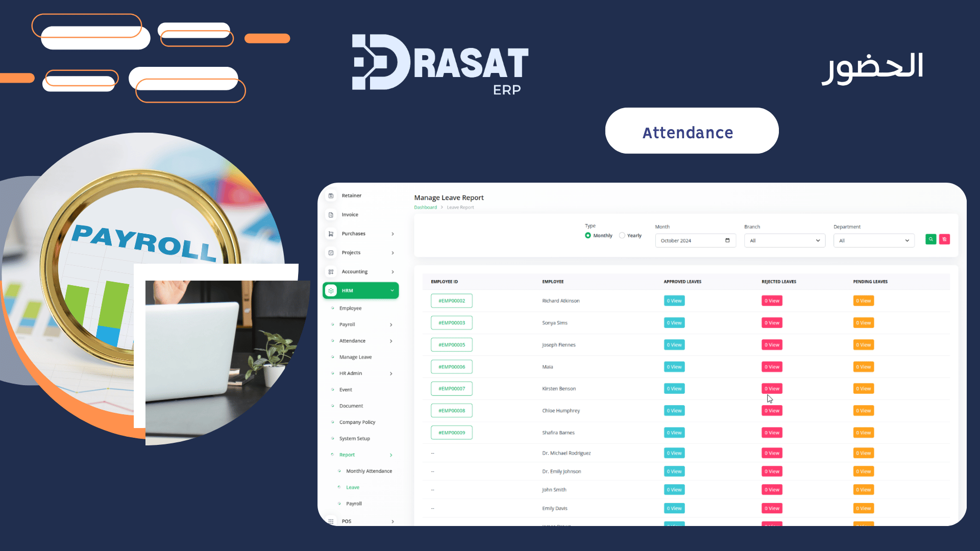This screenshot has width=980, height=551.
Task: Click the red trash reset icon
Action: [944, 239]
